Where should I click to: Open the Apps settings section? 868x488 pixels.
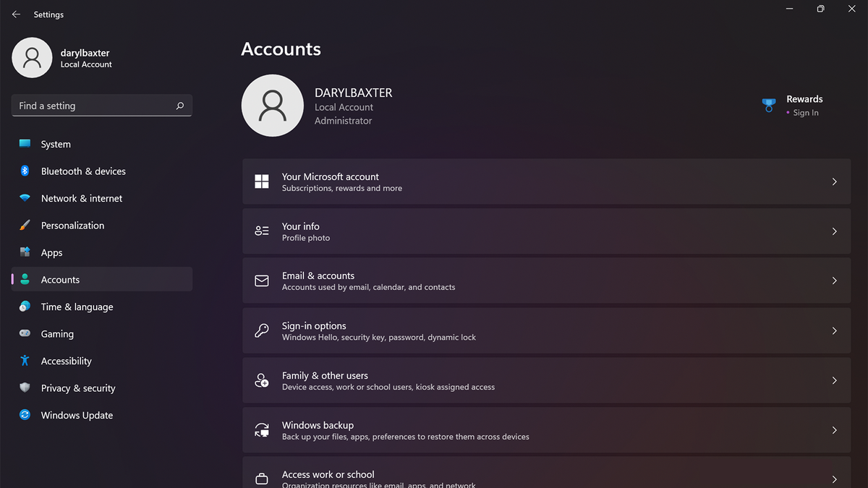click(x=51, y=252)
